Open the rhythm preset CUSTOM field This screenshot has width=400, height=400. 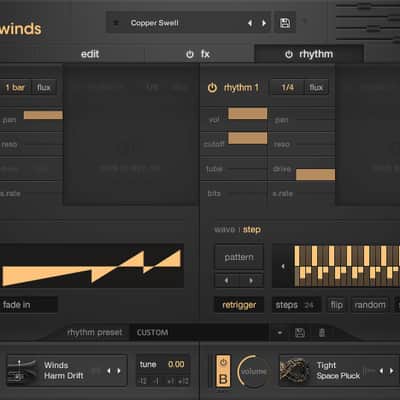point(199,332)
